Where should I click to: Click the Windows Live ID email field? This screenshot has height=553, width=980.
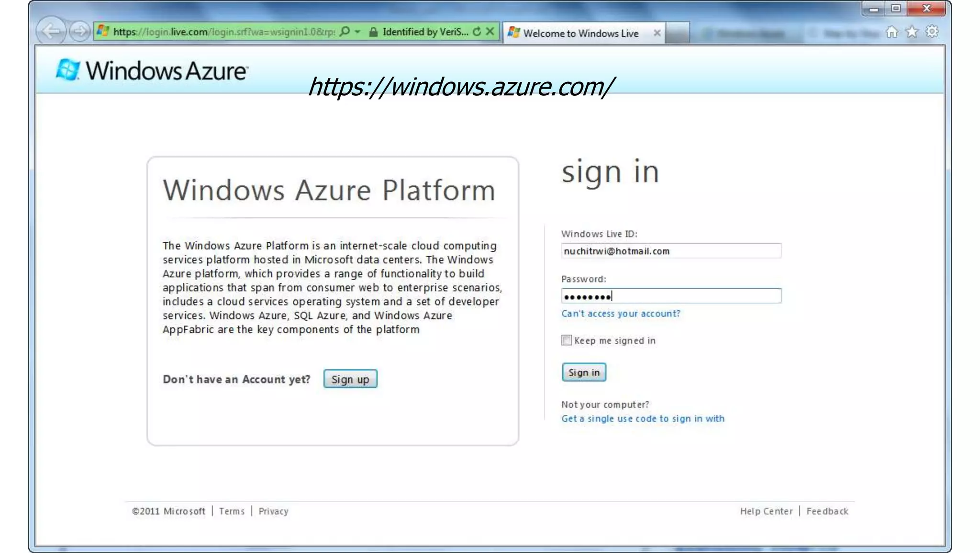click(671, 251)
